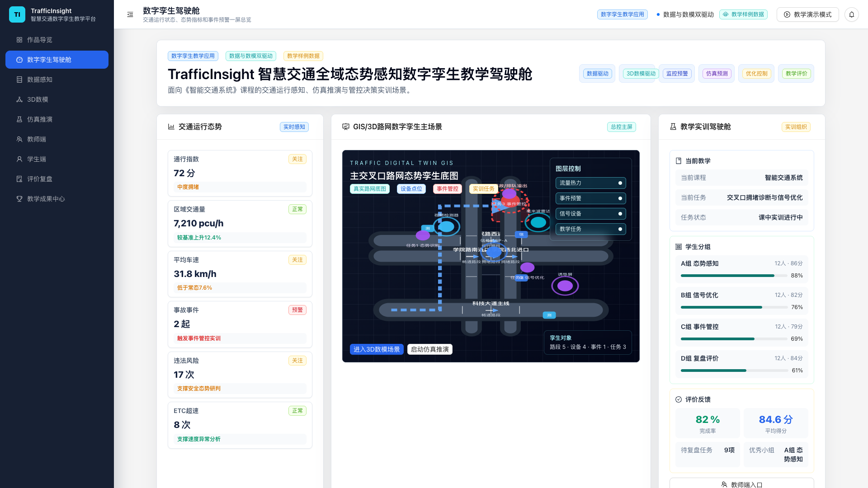Click the 84.6 分 平均得分 tile
The width and height of the screenshot is (868, 488).
[x=776, y=423]
